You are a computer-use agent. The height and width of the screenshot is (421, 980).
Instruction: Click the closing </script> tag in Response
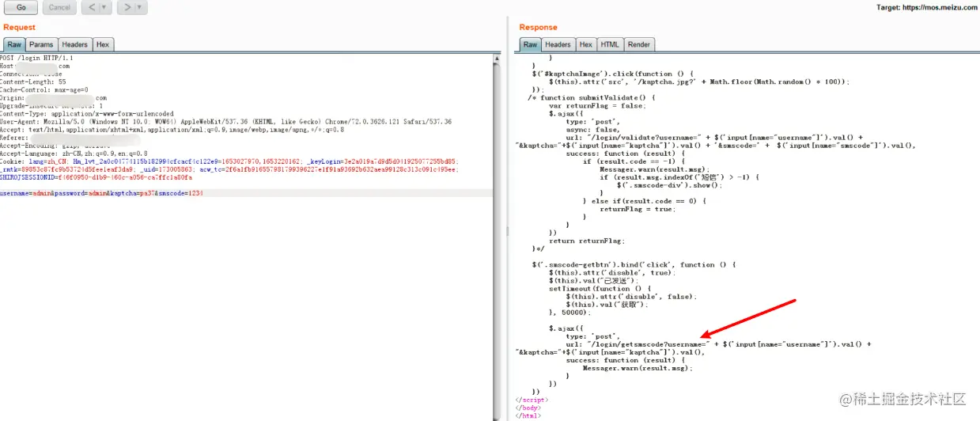click(x=530, y=400)
